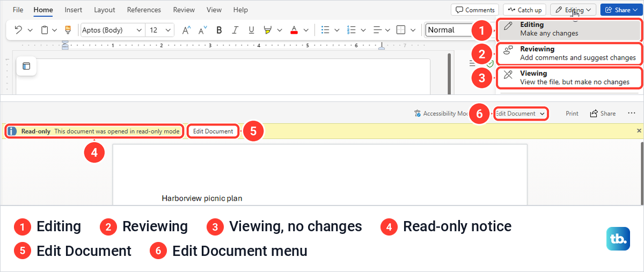The width and height of the screenshot is (644, 272).
Task: Choose Reviewing: Add comments and suggest changes
Action: tap(570, 53)
